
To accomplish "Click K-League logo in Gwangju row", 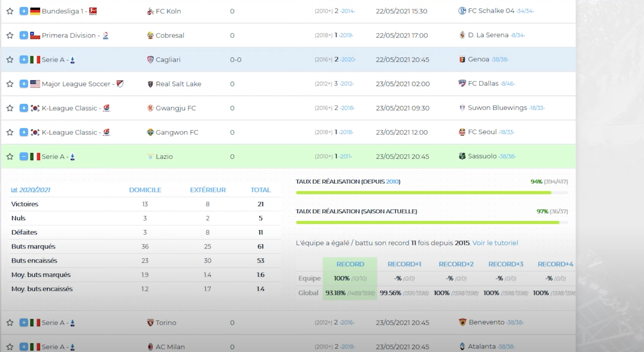I will point(106,108).
